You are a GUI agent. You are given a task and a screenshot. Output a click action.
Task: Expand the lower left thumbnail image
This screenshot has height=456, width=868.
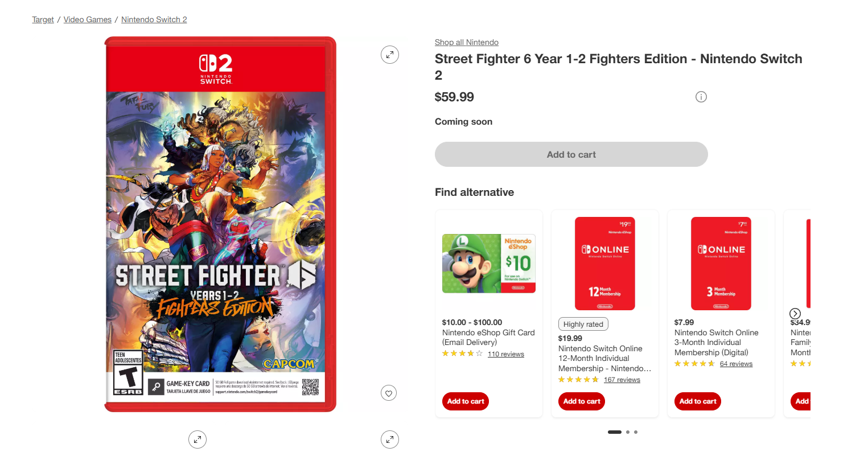tap(198, 439)
